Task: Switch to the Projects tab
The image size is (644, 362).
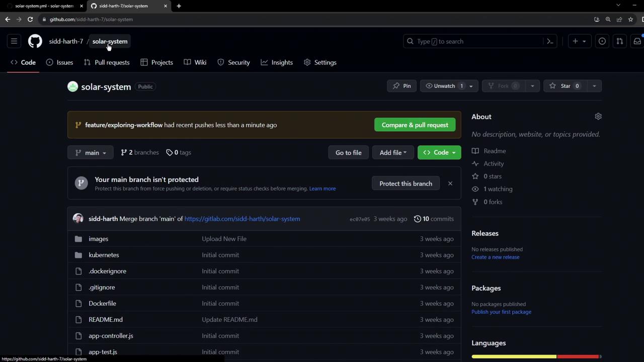Action: click(x=157, y=62)
